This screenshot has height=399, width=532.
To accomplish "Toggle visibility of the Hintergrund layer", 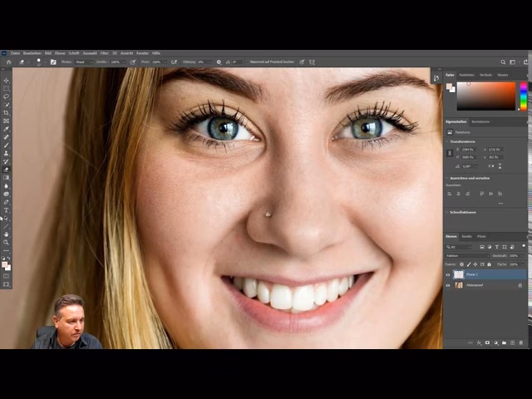I will (448, 285).
